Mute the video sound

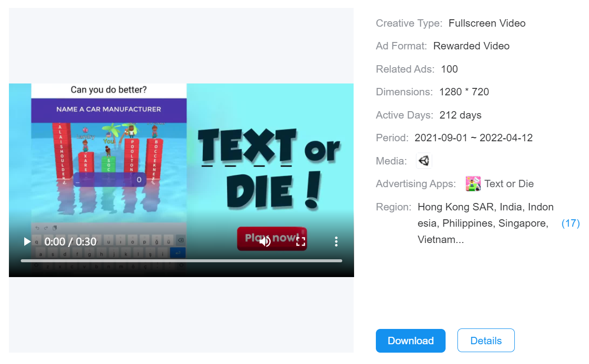(x=266, y=242)
